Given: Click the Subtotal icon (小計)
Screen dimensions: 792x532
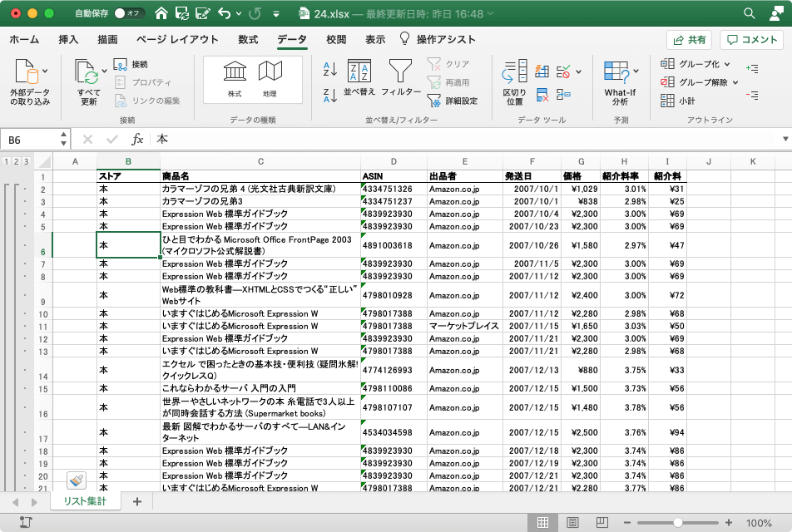Looking at the screenshot, I should (x=667, y=101).
